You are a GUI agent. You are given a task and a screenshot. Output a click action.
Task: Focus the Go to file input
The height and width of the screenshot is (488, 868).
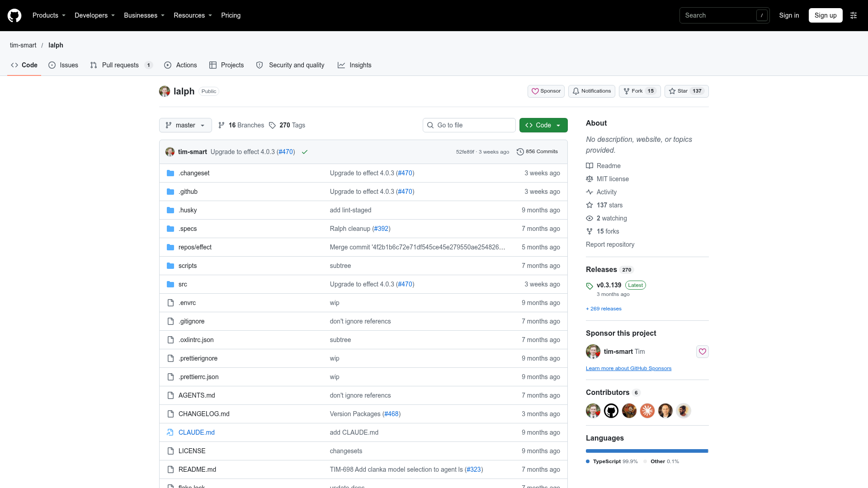click(x=469, y=125)
